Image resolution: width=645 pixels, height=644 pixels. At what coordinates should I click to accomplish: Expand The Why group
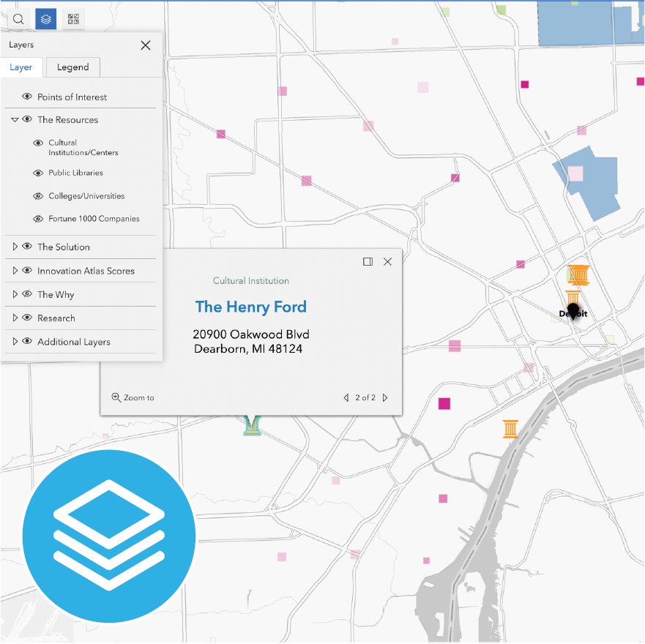[15, 294]
